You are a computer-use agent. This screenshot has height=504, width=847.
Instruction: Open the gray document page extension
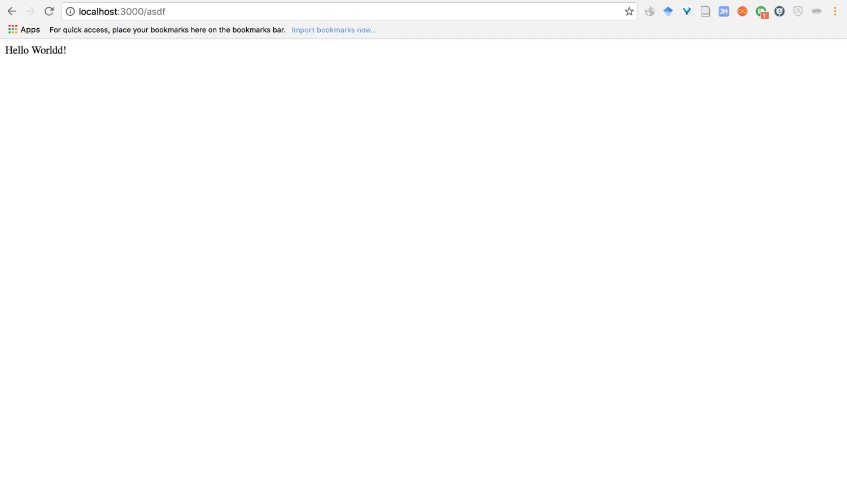(705, 11)
